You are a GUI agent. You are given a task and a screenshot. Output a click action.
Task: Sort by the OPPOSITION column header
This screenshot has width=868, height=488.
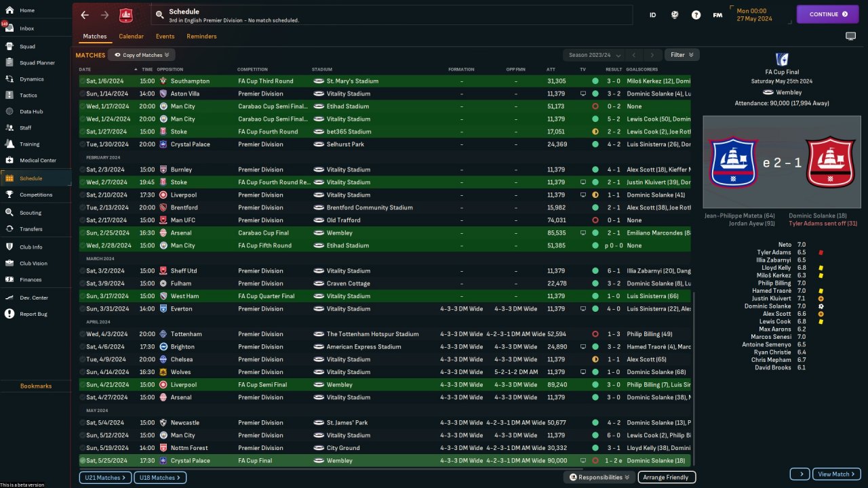pyautogui.click(x=170, y=69)
